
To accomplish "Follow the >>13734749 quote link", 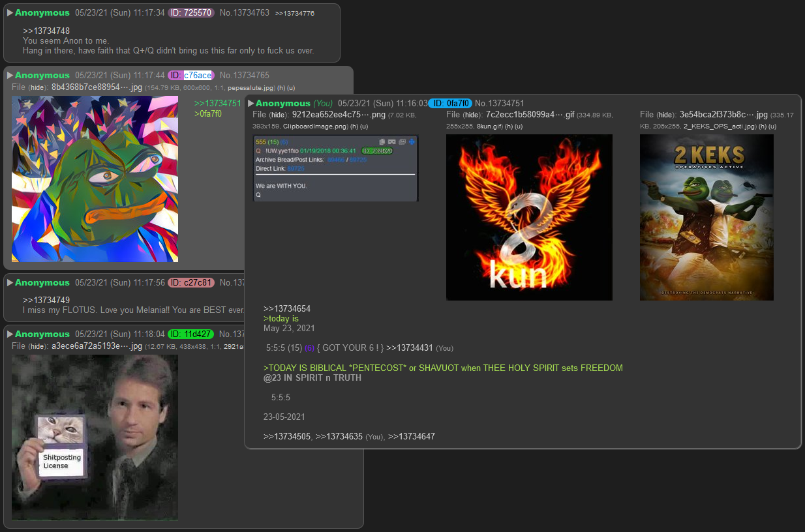I will 46,300.
